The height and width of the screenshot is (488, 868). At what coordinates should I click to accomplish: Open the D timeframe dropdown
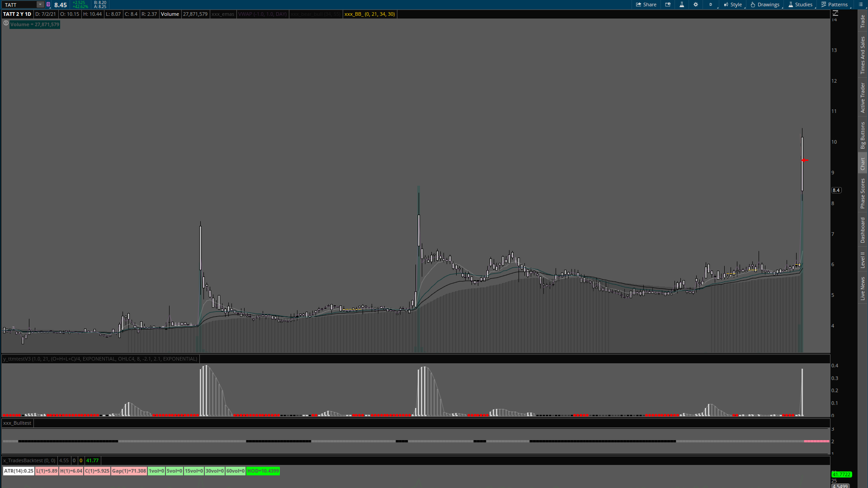711,5
